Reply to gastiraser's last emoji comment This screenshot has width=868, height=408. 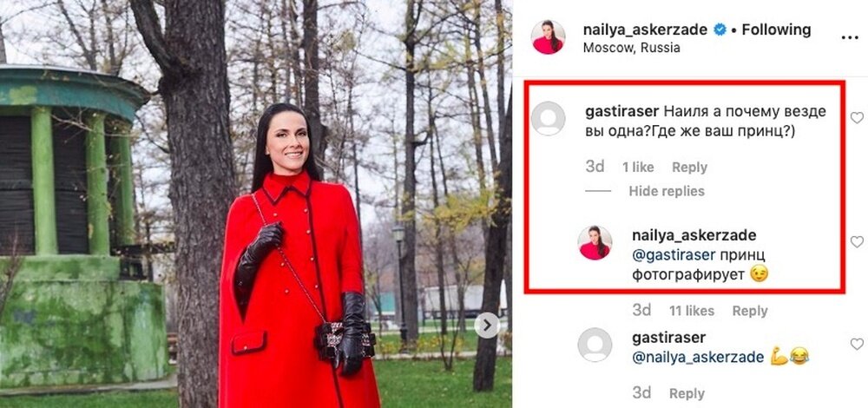687,393
